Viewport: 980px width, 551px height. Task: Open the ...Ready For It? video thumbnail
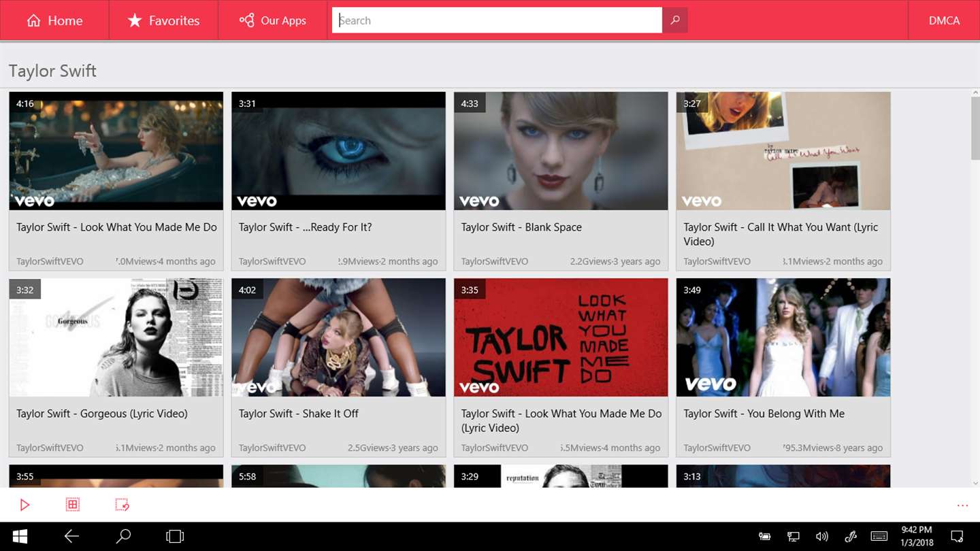click(338, 151)
